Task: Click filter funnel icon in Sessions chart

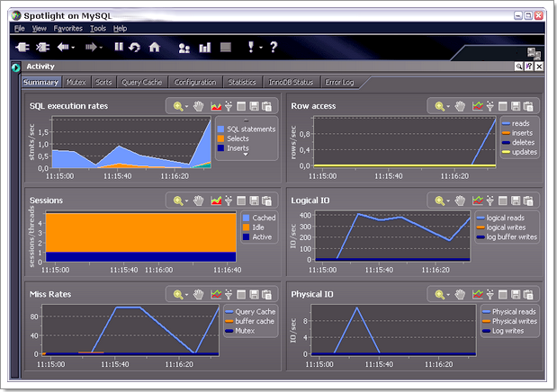Action: point(229,200)
